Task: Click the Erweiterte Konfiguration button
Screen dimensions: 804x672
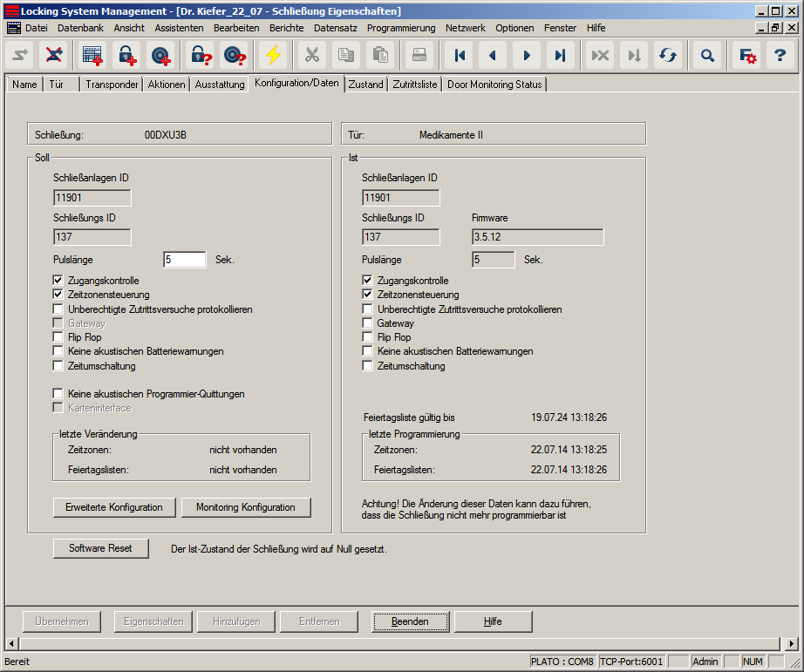Action: click(x=114, y=507)
